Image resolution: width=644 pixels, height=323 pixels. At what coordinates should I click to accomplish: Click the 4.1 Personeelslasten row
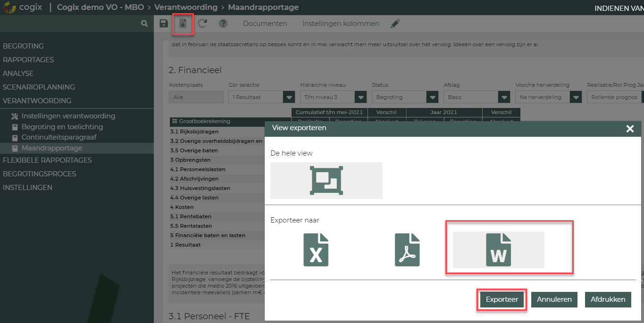(x=217, y=169)
